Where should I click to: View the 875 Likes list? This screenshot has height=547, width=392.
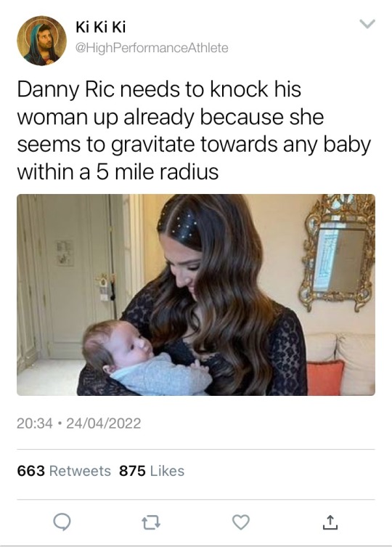point(152,471)
